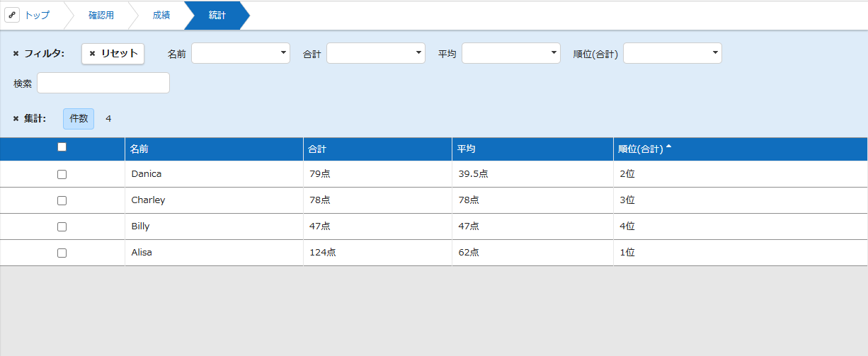This screenshot has width=868, height=356.
Task: Click the リセット button
Action: pyautogui.click(x=113, y=54)
